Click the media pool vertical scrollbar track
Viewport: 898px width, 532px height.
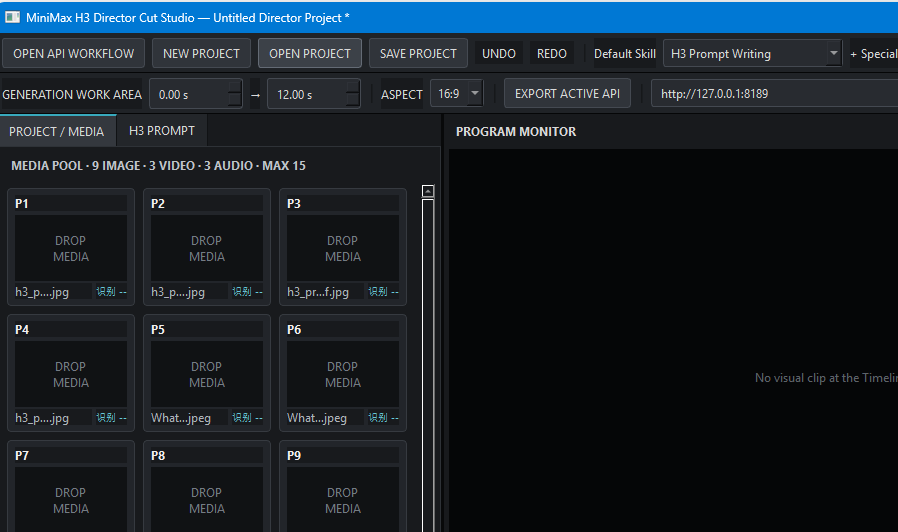point(428,365)
